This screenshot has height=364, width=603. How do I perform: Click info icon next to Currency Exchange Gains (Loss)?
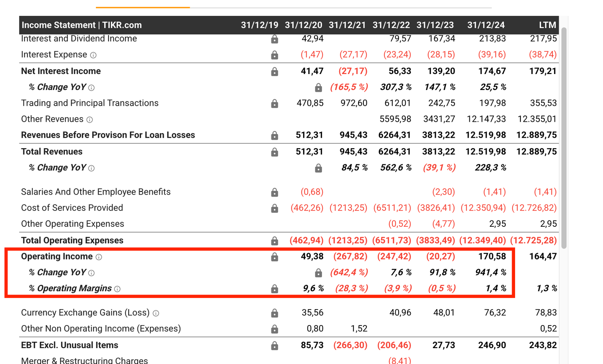[156, 313]
